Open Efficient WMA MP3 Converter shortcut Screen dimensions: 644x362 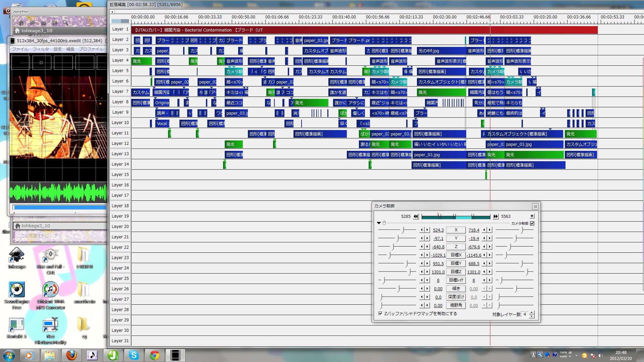click(x=50, y=296)
